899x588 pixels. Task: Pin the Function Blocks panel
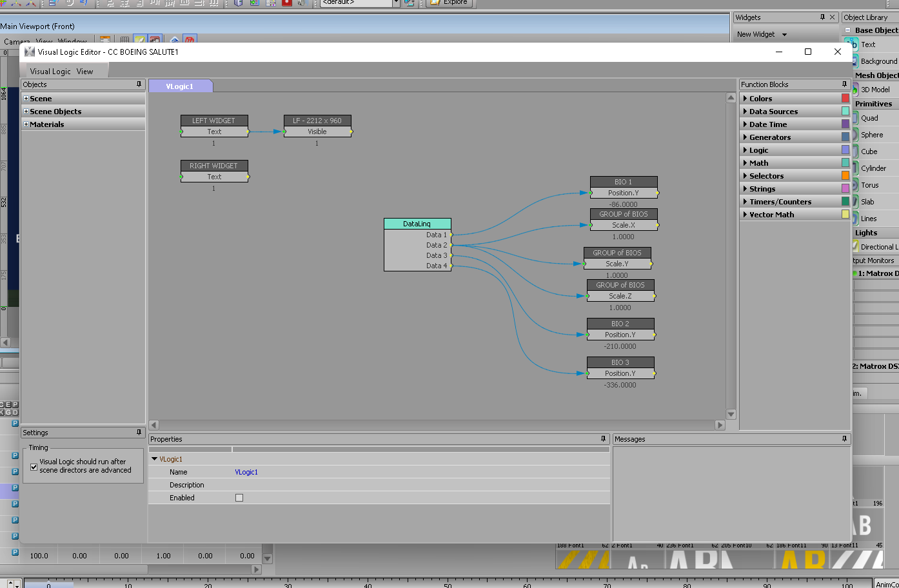(844, 84)
